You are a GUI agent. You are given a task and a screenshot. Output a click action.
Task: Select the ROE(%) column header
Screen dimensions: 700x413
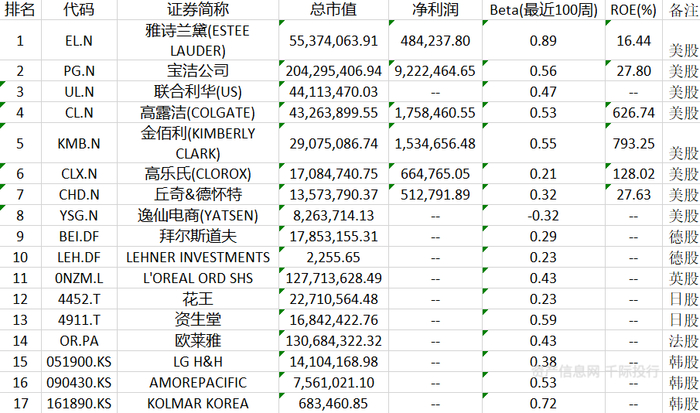(x=633, y=9)
